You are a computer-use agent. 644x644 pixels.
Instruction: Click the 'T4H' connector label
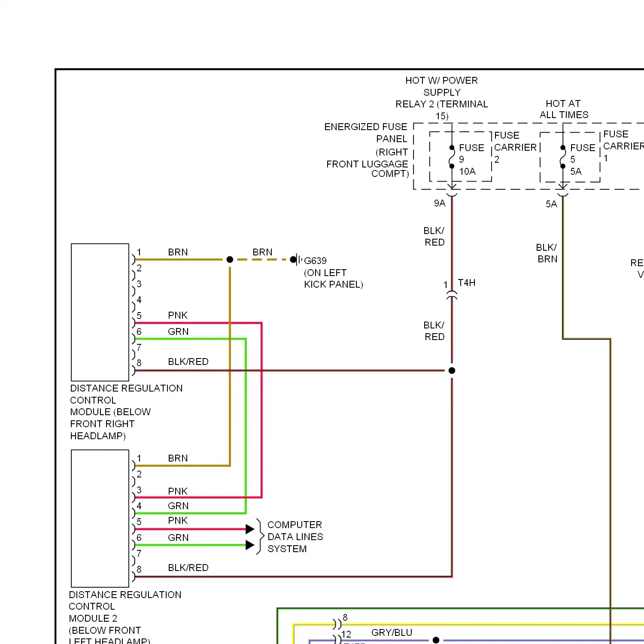467,283
